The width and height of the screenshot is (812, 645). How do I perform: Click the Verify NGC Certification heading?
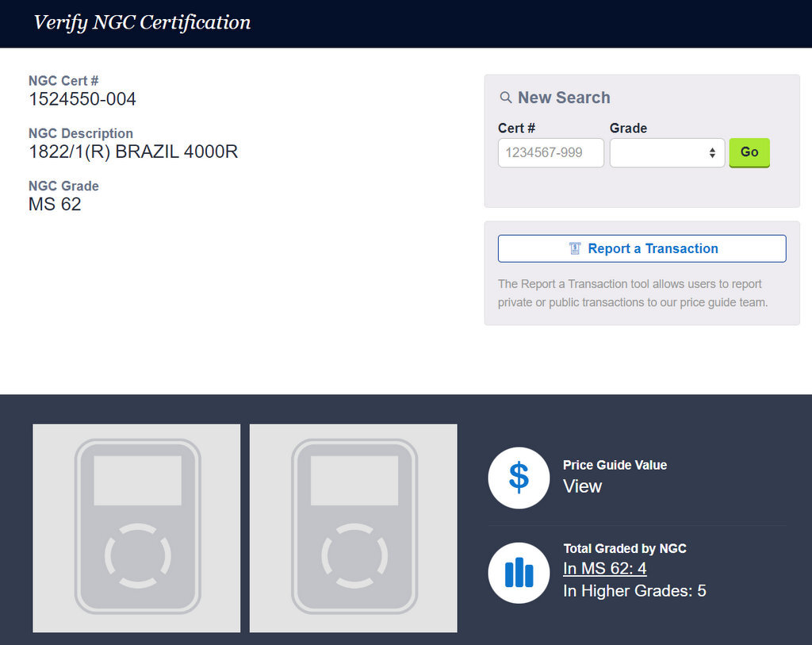[142, 22]
